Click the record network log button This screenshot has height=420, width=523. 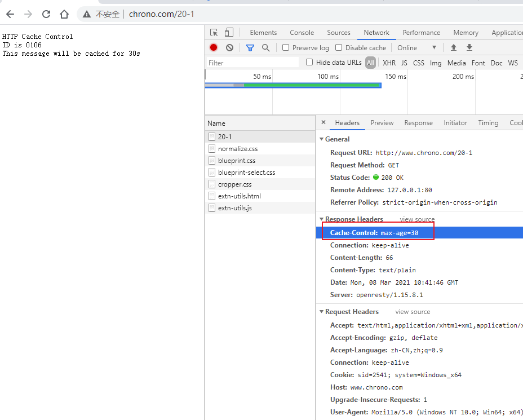214,48
